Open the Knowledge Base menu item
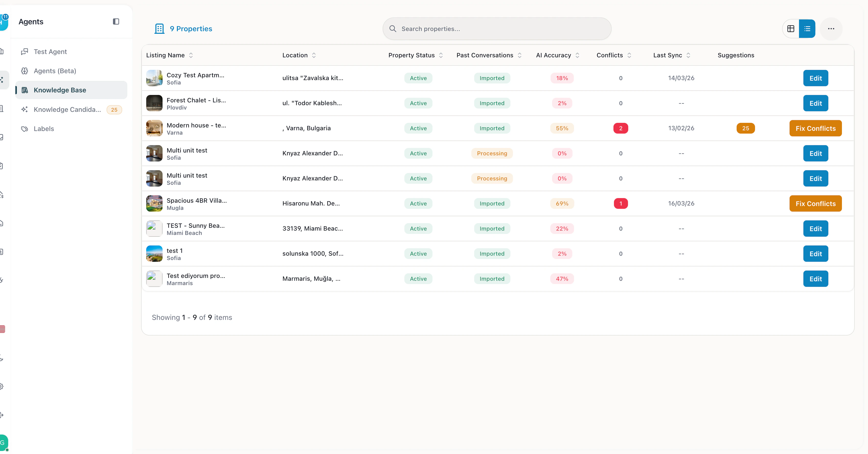This screenshot has width=868, height=454. pyautogui.click(x=60, y=90)
